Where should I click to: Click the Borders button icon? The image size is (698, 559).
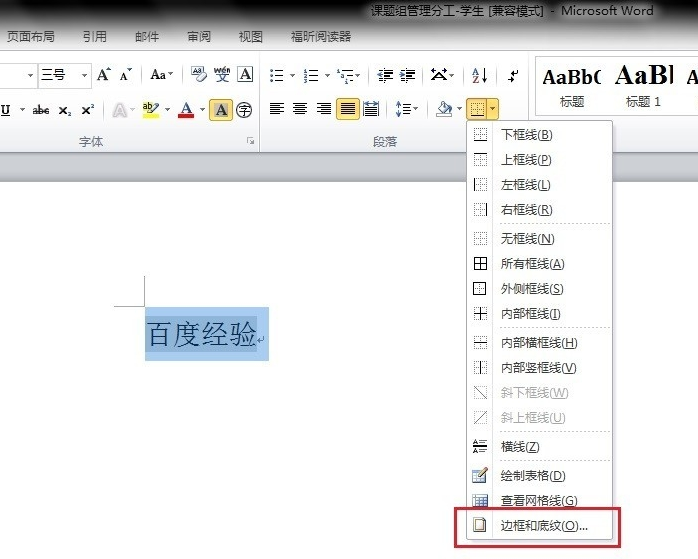(477, 109)
